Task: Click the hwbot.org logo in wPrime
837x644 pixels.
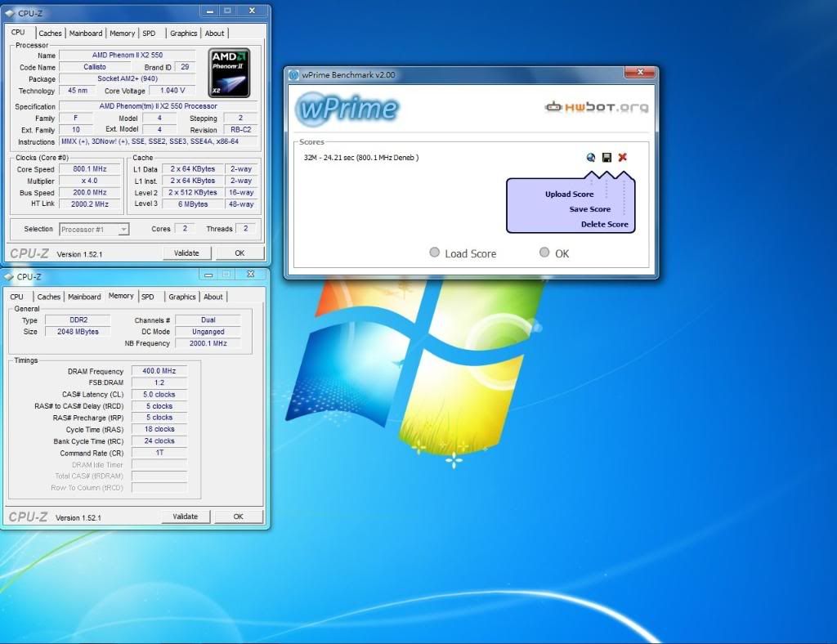Action: tap(596, 107)
